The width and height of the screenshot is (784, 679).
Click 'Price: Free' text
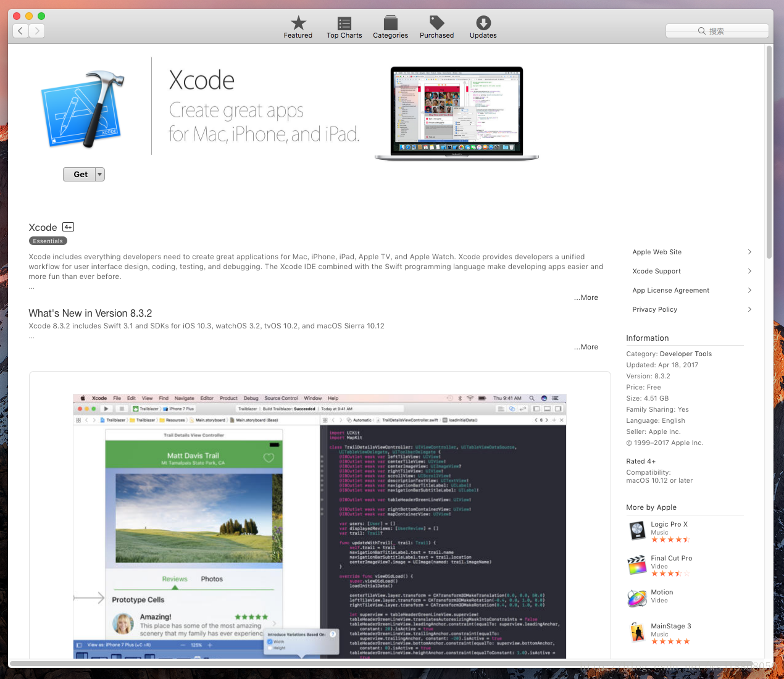[643, 387]
